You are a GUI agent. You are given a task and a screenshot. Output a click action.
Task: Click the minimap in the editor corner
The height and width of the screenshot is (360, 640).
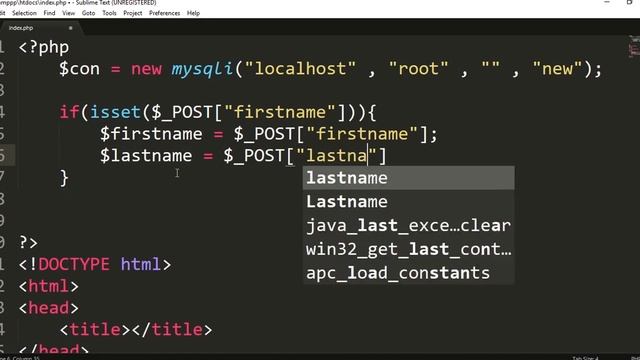634,47
